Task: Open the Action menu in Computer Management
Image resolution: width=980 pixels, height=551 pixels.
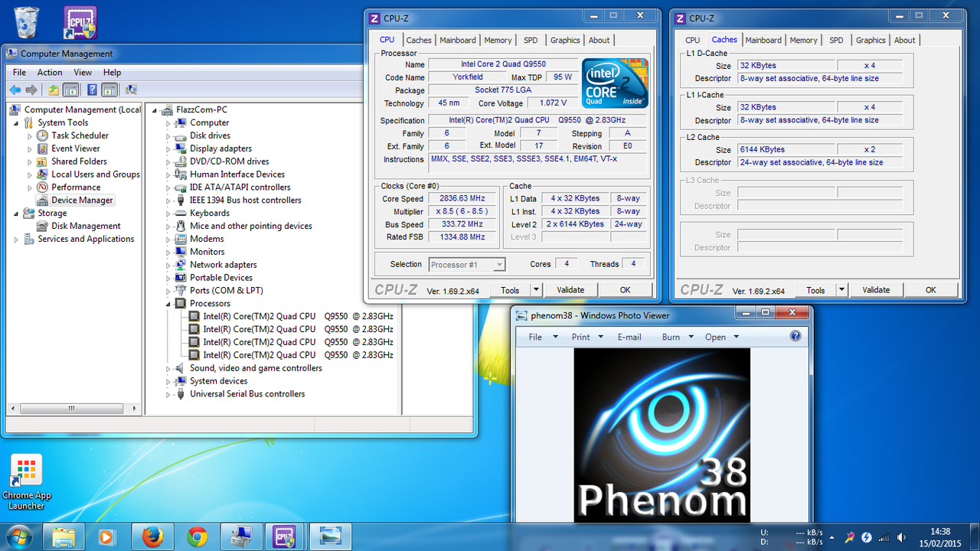Action: pyautogui.click(x=50, y=73)
